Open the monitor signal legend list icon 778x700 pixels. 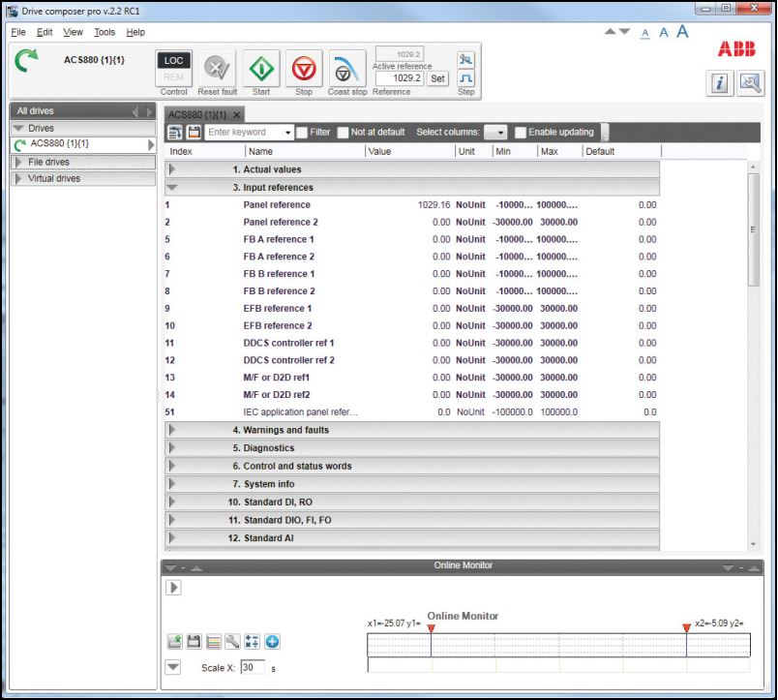213,641
